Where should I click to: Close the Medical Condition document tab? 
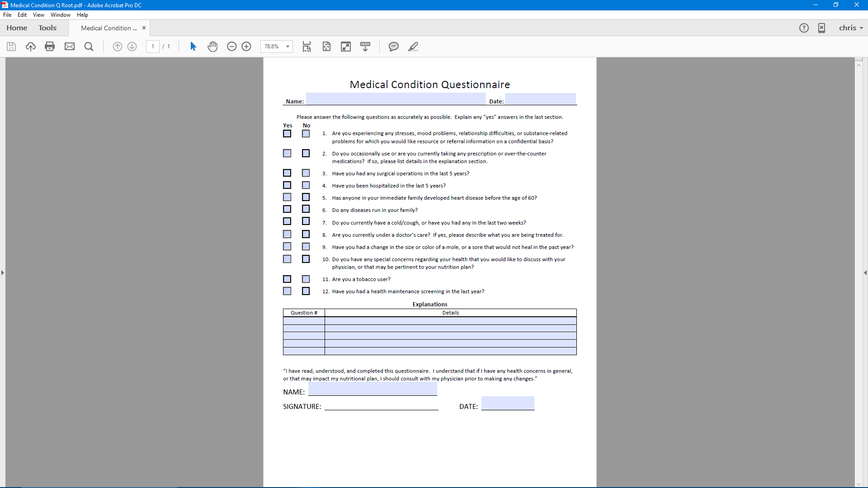pyautogui.click(x=144, y=28)
